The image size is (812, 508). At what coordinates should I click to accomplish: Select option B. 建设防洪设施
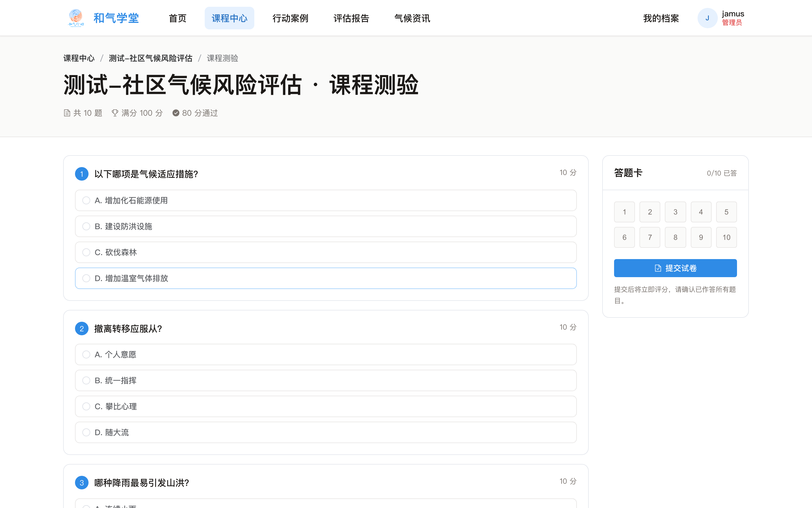[325, 226]
